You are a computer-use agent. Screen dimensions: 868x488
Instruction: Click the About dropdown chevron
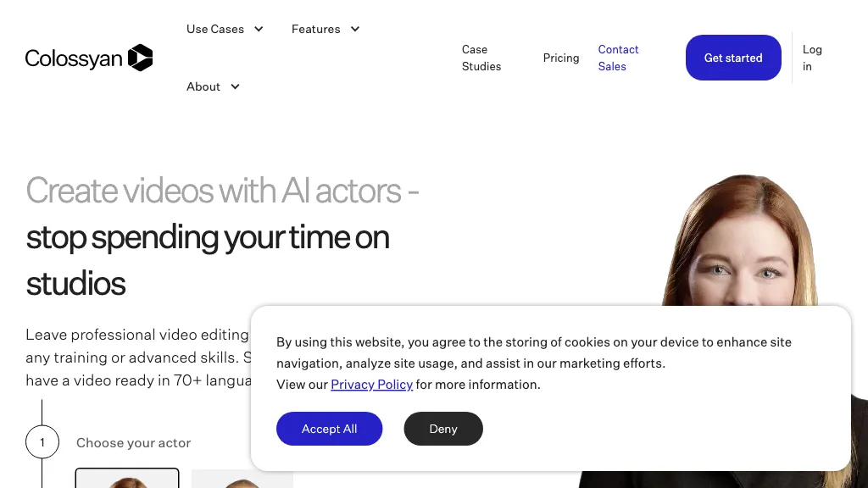coord(234,86)
